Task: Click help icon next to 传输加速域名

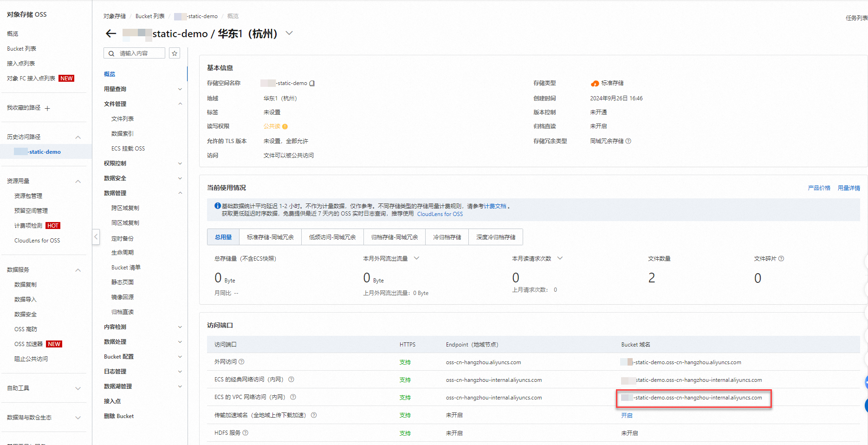Action: pyautogui.click(x=314, y=415)
